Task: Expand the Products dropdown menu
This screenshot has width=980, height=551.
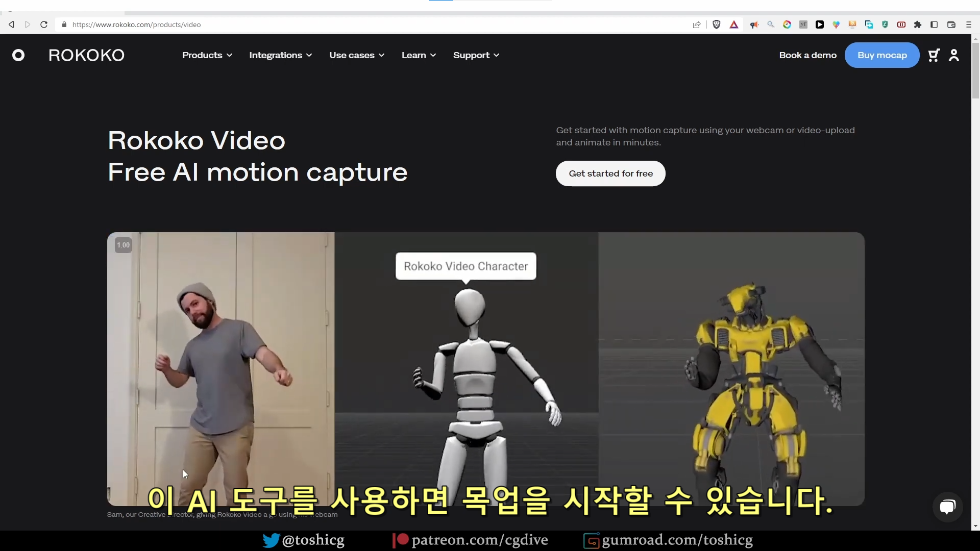Action: pyautogui.click(x=207, y=55)
